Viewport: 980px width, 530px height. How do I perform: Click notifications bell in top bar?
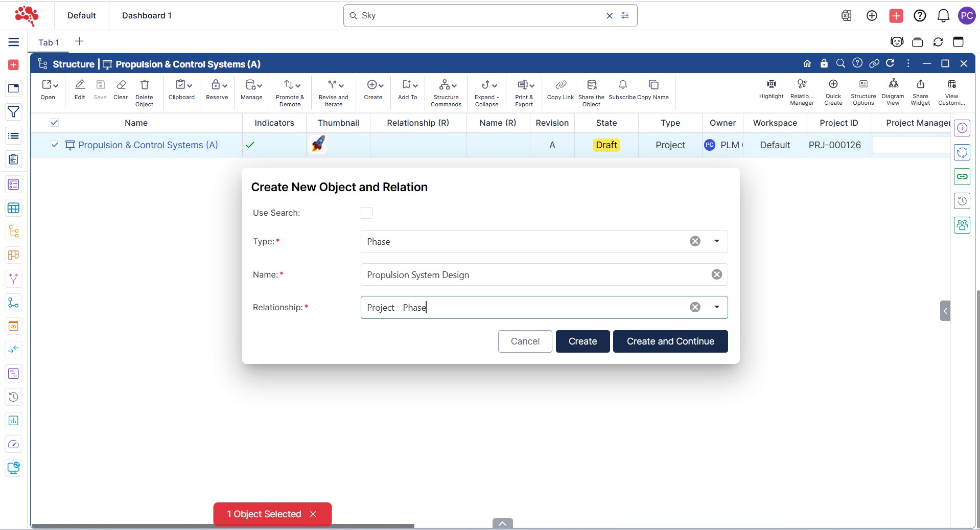(943, 16)
